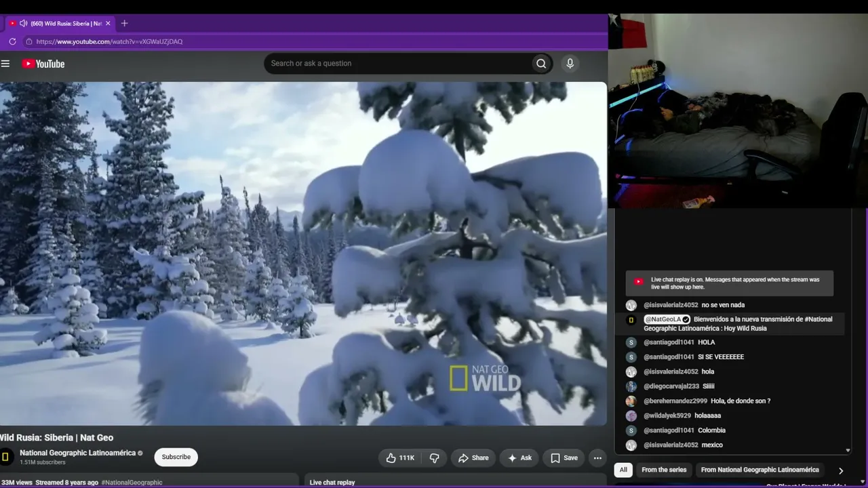The height and width of the screenshot is (488, 868).
Task: Follow the #NationalGeographic hashtag link
Action: pos(132,483)
